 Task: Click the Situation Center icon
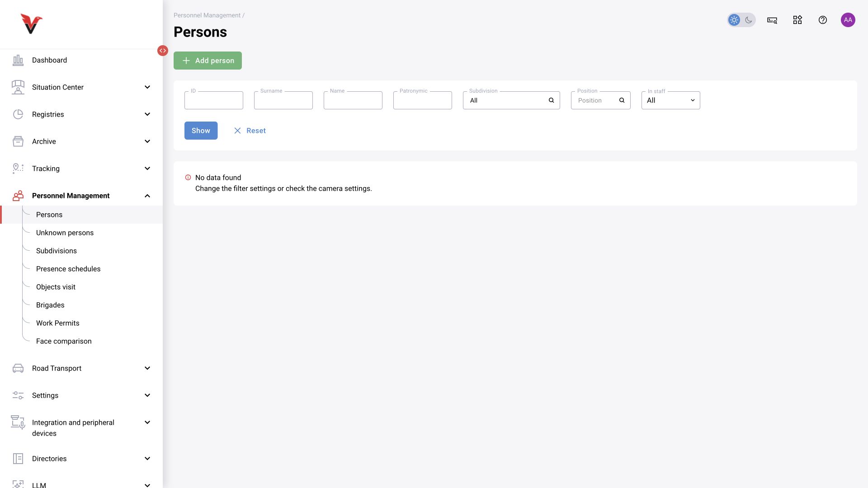pos(18,87)
